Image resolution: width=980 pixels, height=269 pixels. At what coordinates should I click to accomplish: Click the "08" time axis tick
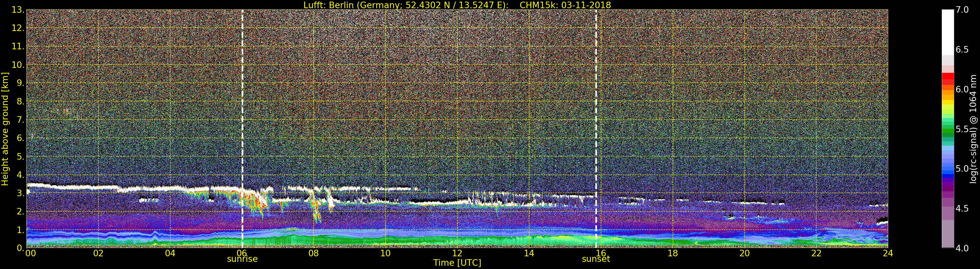click(313, 253)
